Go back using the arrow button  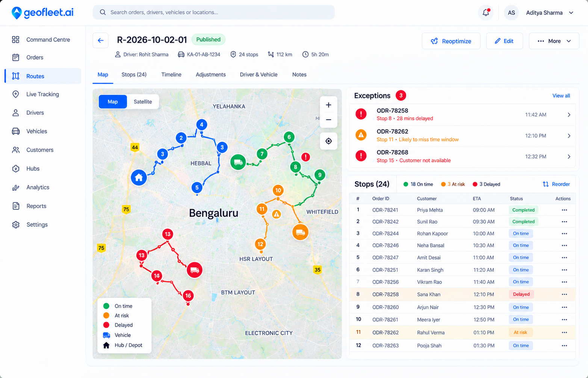coord(101,41)
